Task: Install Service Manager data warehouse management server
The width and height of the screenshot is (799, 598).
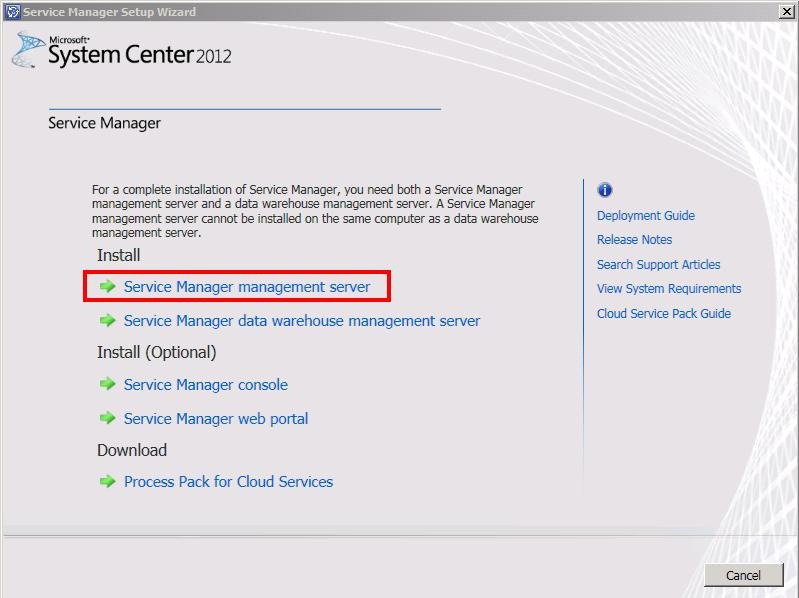Action: click(x=301, y=321)
